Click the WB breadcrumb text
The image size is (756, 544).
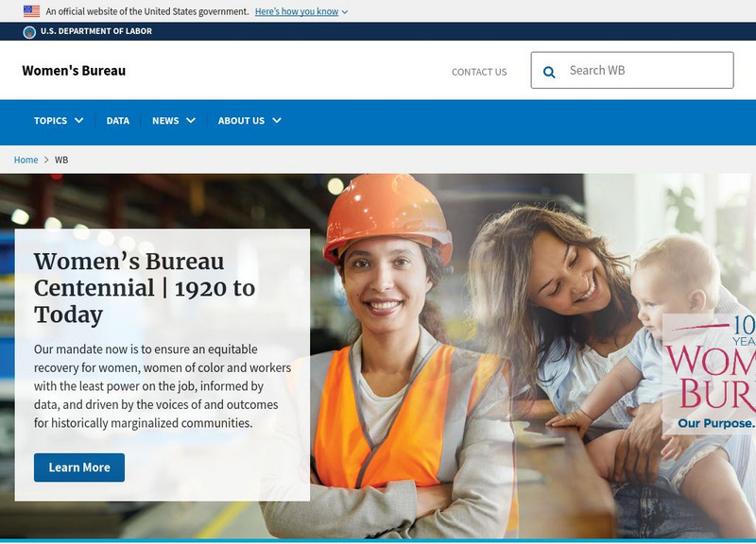pos(61,160)
